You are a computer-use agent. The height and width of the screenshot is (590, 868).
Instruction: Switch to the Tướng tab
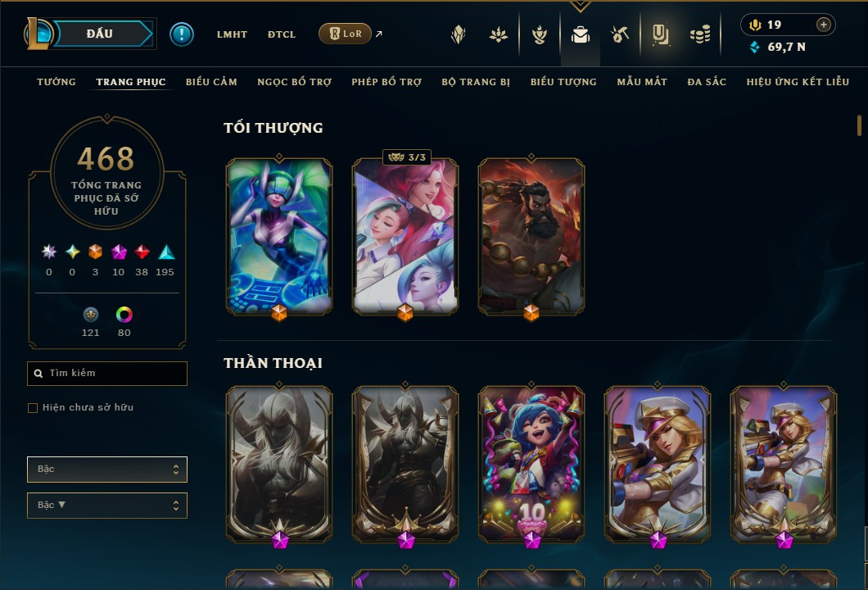tap(56, 82)
